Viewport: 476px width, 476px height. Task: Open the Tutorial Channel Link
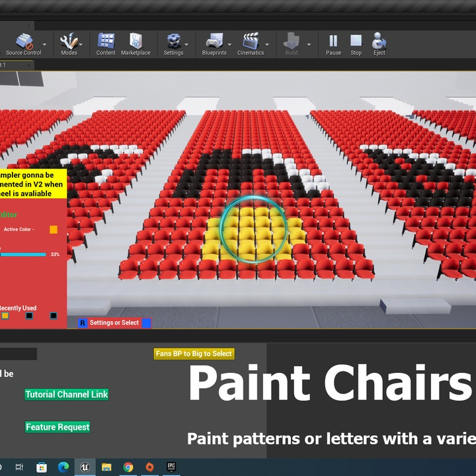[67, 394]
